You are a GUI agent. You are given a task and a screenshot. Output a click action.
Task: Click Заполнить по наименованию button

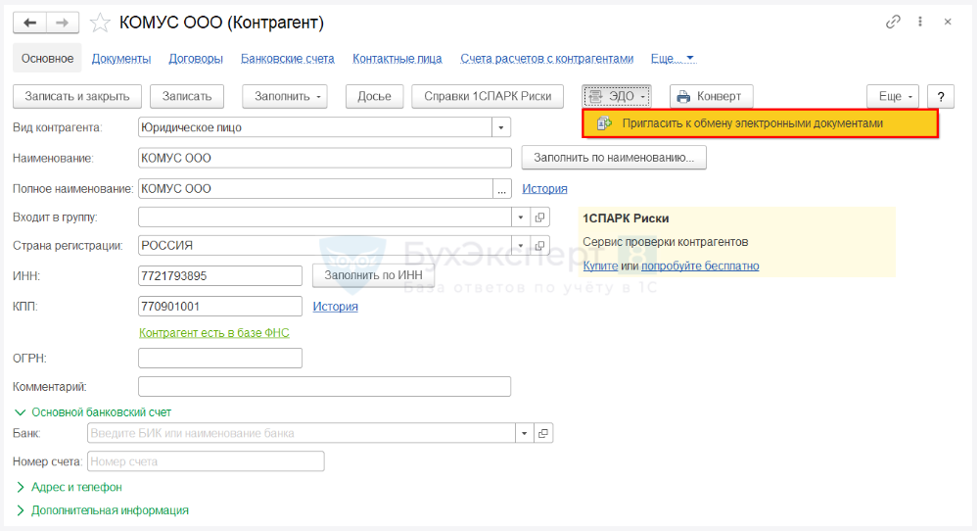tap(614, 158)
